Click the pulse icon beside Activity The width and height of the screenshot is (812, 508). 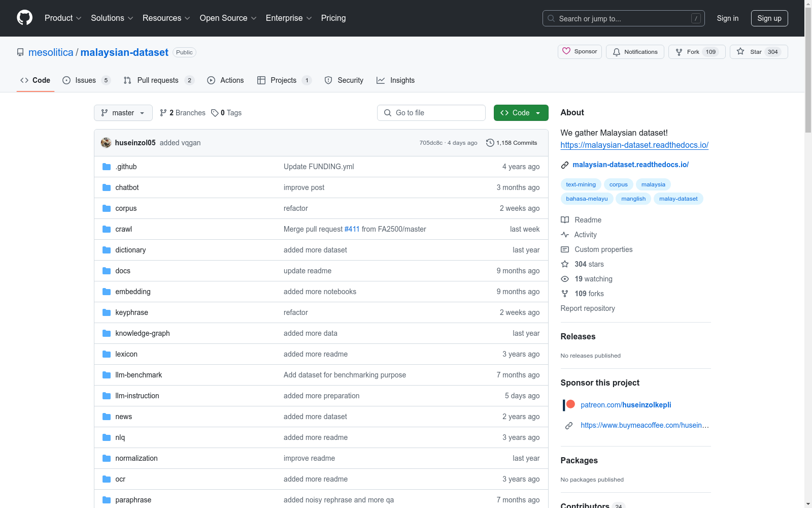(565, 235)
